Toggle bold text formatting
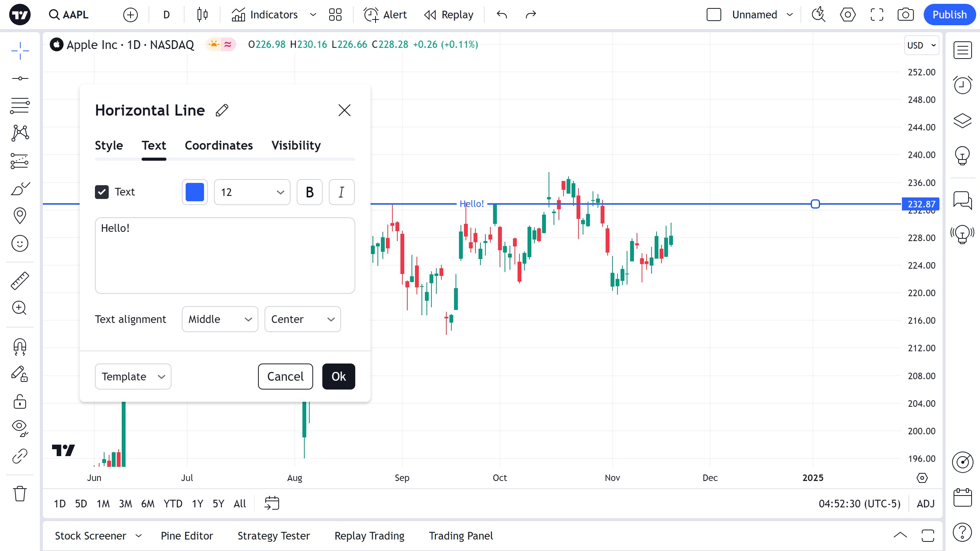This screenshot has height=551, width=980. coord(309,192)
